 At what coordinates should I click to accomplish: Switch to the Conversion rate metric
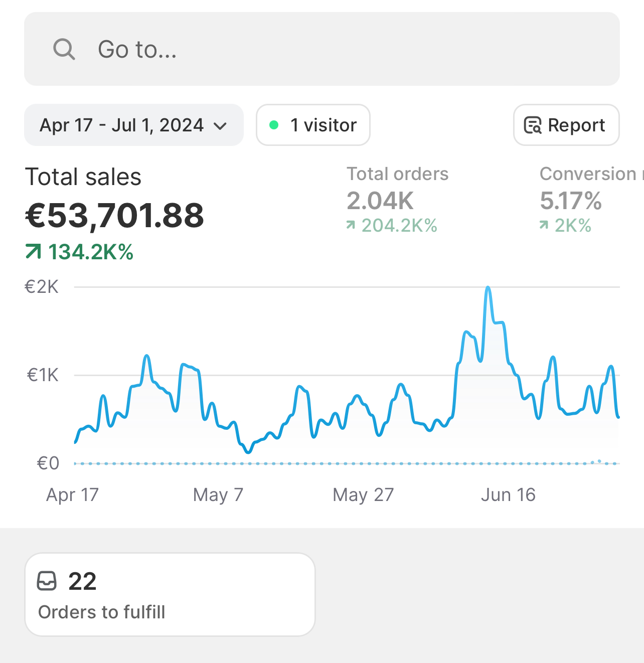click(588, 174)
